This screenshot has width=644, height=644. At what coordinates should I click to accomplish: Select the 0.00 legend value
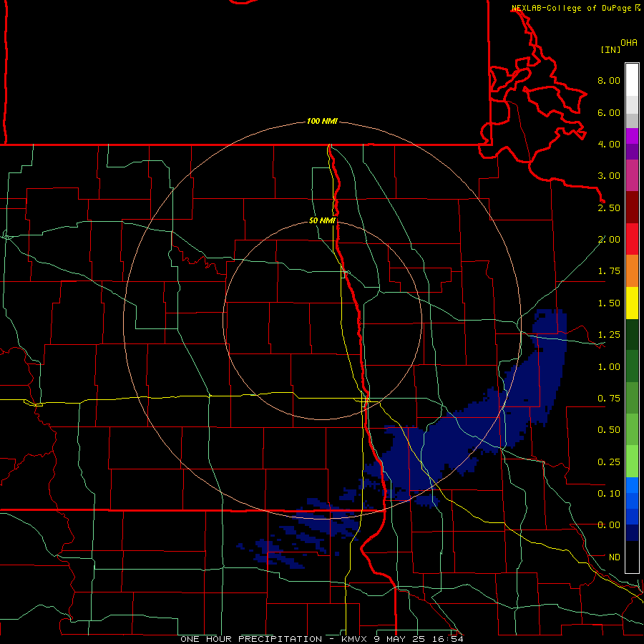[x=609, y=525]
